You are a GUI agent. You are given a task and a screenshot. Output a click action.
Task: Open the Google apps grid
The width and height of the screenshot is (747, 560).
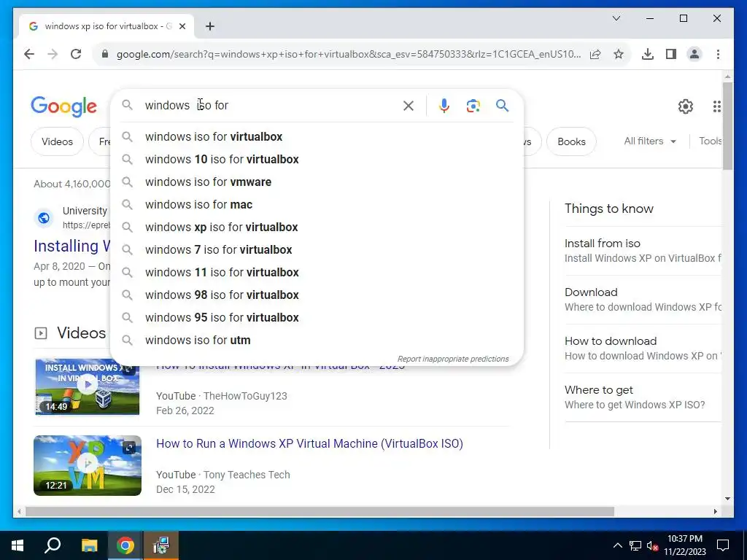coord(716,106)
